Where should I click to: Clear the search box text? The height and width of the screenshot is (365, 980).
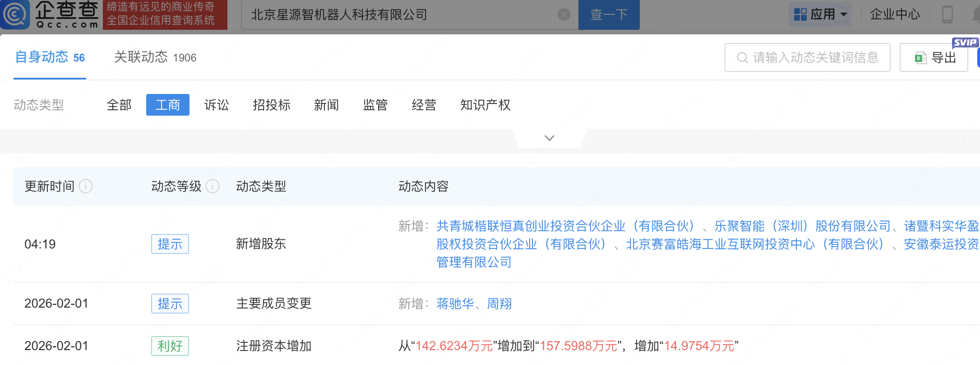click(564, 15)
